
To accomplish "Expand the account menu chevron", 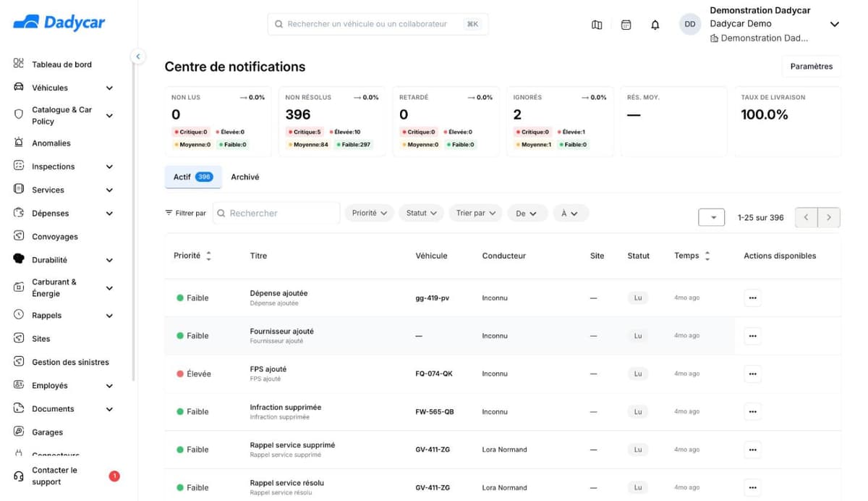I will pos(834,24).
